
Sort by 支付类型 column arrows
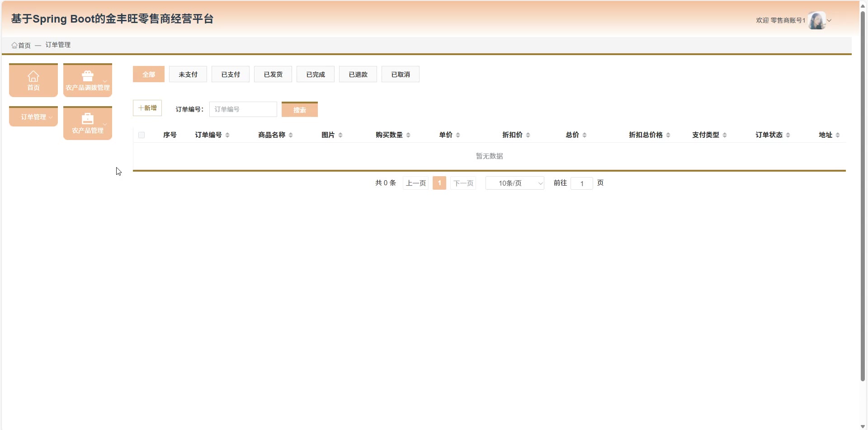pos(725,135)
